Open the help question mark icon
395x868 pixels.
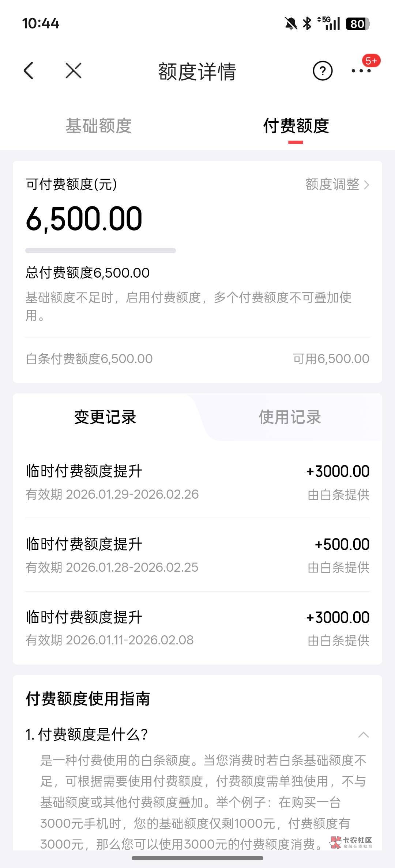pyautogui.click(x=322, y=71)
